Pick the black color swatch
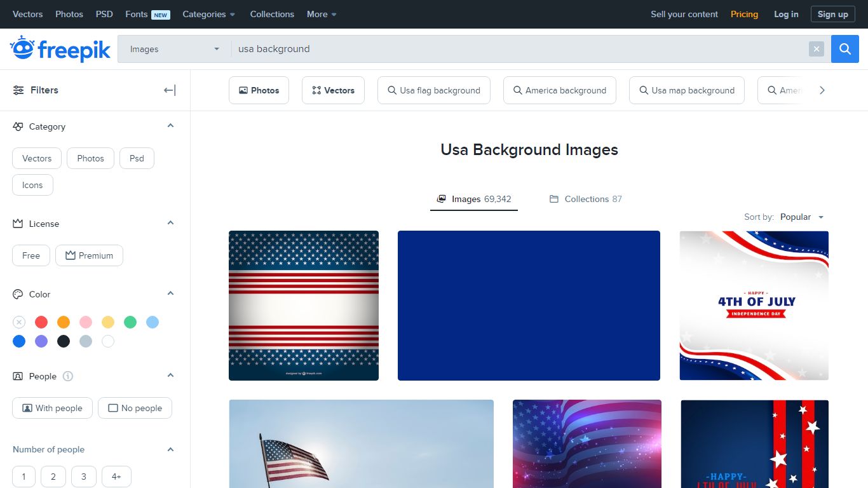Screen dimensions: 868x488 point(64,341)
